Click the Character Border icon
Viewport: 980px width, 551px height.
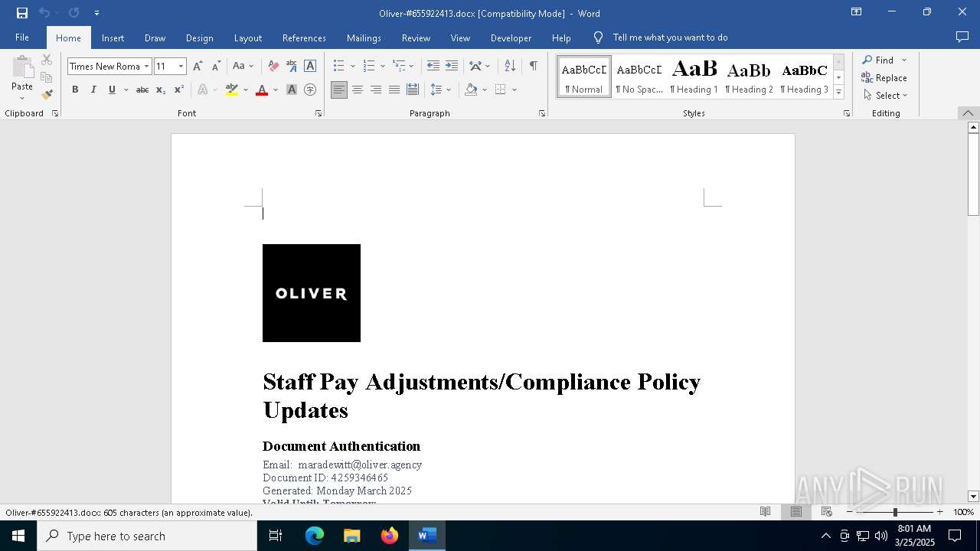[310, 67]
